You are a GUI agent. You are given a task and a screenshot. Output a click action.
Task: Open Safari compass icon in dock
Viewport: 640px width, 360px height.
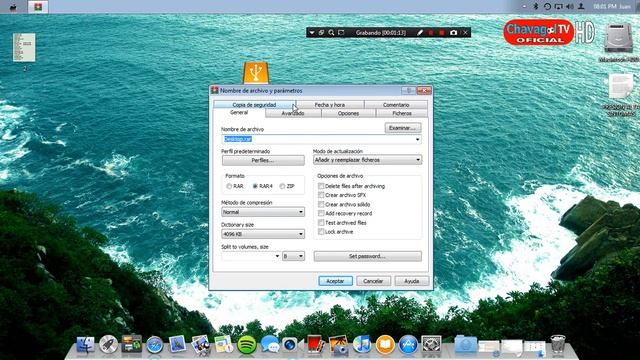[155, 345]
